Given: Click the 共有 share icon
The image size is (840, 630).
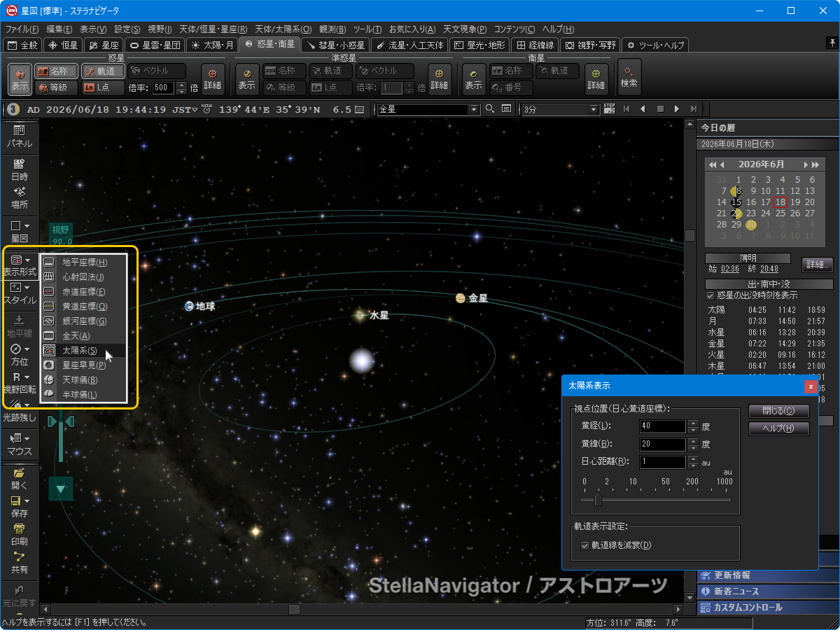Looking at the screenshot, I should [x=19, y=563].
